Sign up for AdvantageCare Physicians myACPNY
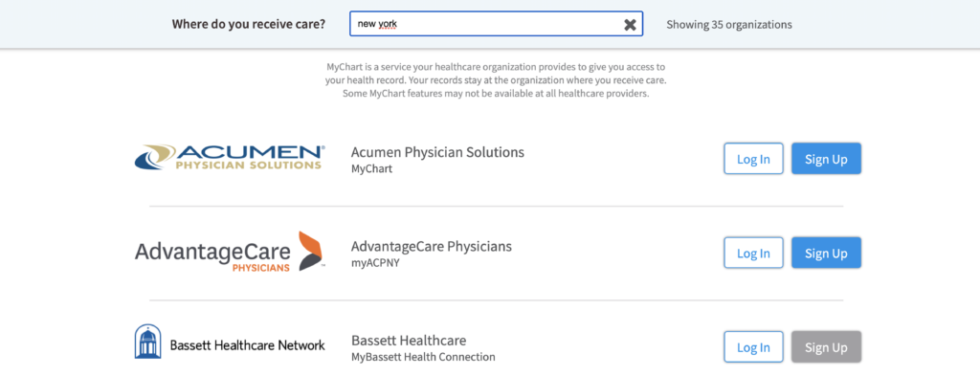This screenshot has width=980, height=376. coord(826,253)
